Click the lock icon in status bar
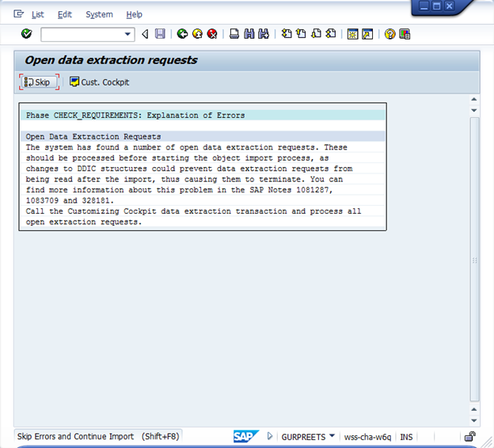 coord(470,436)
